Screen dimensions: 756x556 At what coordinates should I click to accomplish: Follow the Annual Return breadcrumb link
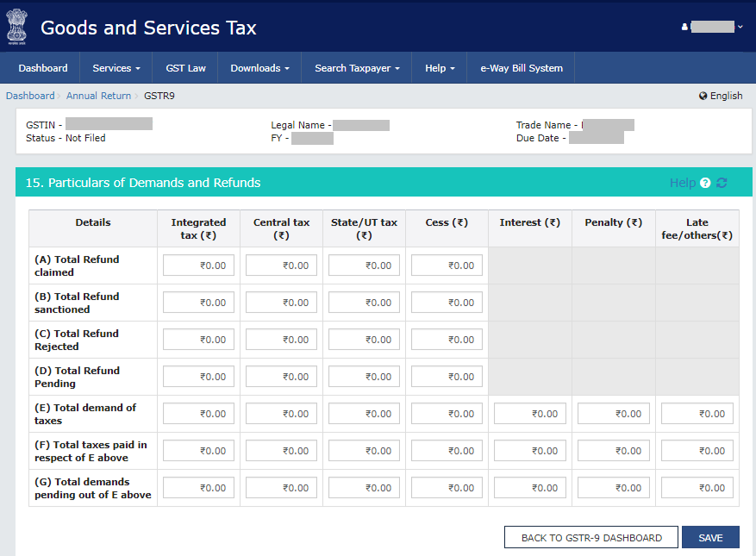click(98, 96)
